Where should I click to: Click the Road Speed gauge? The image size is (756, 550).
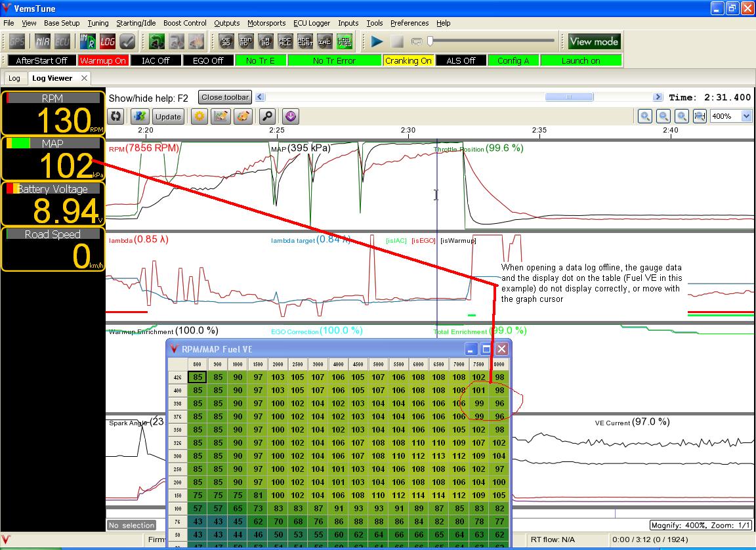[x=52, y=249]
